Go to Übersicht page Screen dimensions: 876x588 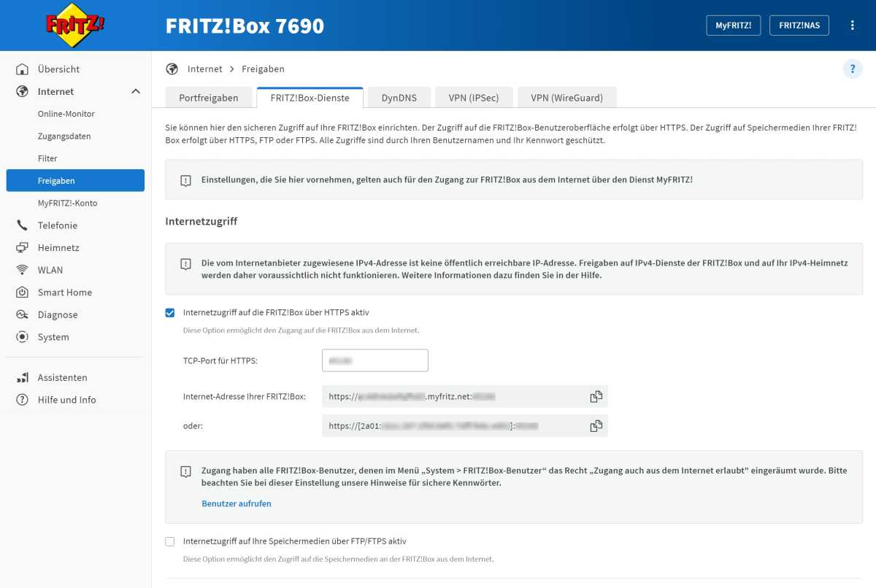click(58, 69)
